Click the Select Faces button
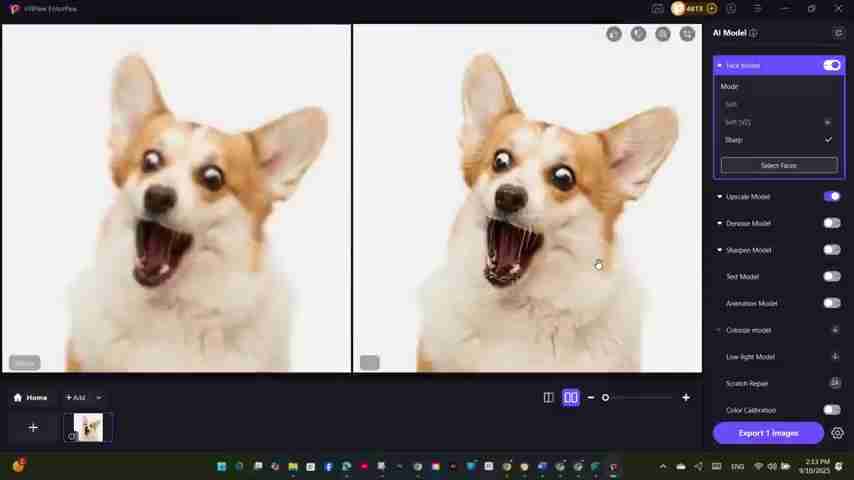Viewport: 854px width, 480px height. coord(779,165)
